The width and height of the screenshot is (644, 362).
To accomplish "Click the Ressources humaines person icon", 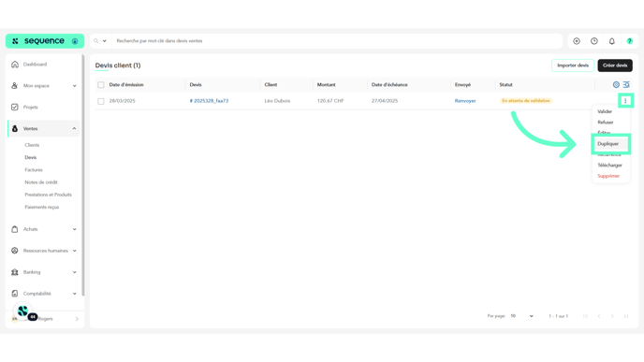I will pos(15,251).
